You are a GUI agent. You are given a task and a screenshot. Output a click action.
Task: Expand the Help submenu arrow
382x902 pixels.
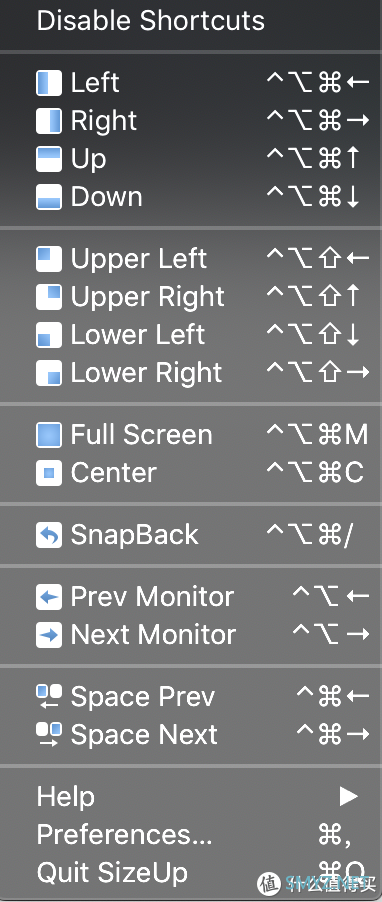348,797
